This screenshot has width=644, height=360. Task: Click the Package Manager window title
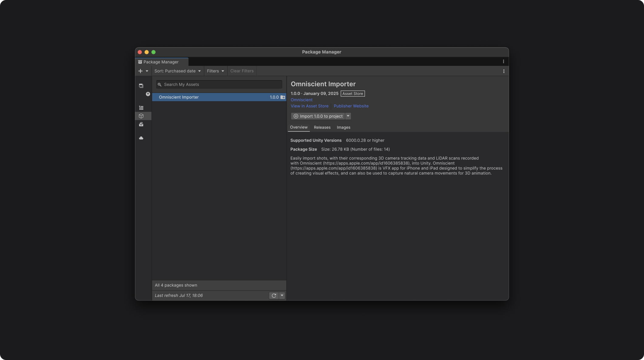coord(322,52)
